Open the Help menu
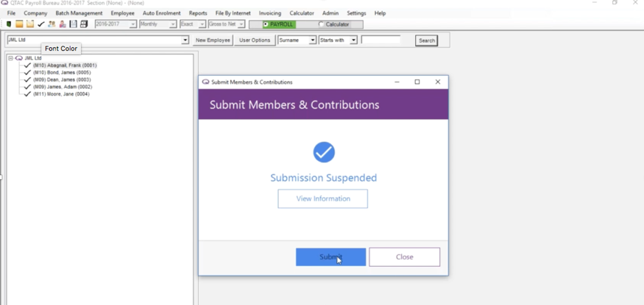 (x=380, y=13)
